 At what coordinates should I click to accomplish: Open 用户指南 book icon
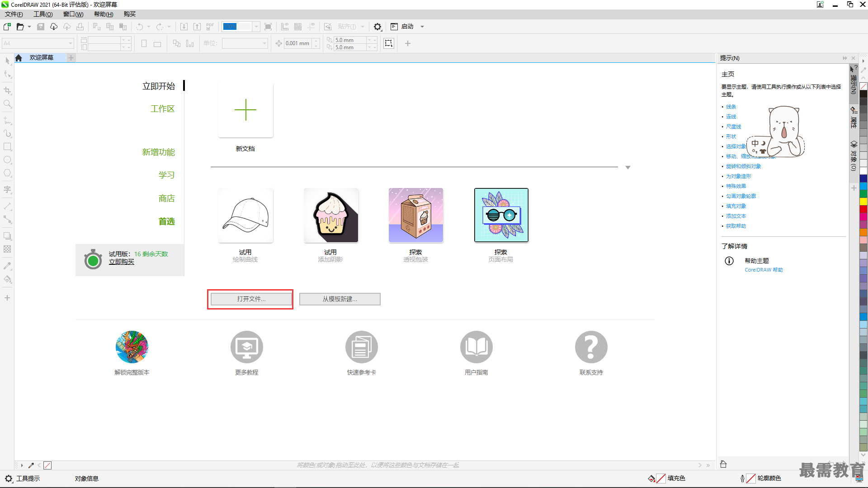coord(476,347)
